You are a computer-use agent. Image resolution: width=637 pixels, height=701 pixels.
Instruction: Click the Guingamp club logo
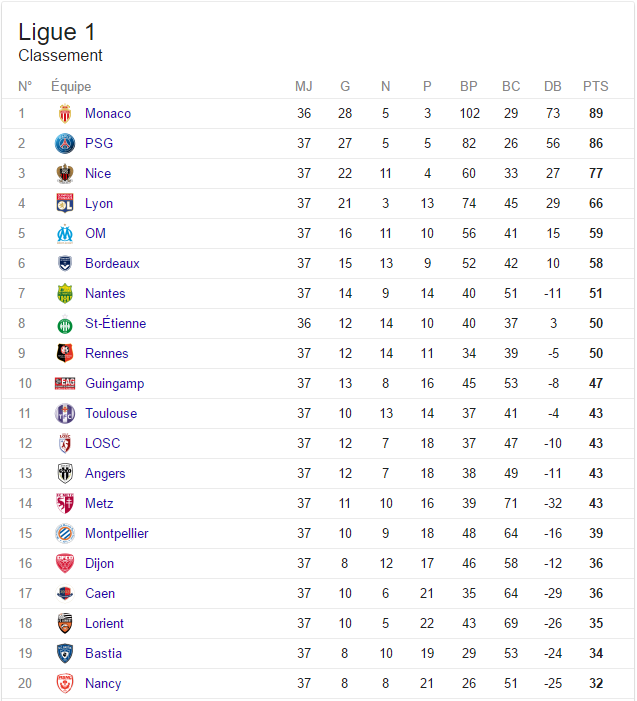point(65,383)
